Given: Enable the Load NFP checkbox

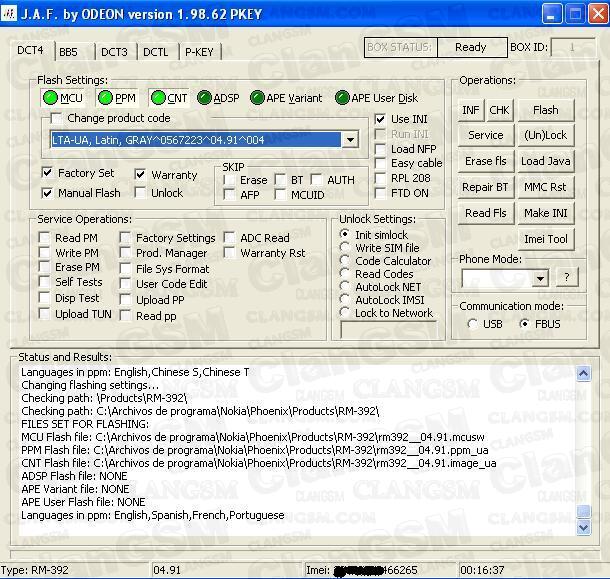Looking at the screenshot, I should tap(380, 149).
